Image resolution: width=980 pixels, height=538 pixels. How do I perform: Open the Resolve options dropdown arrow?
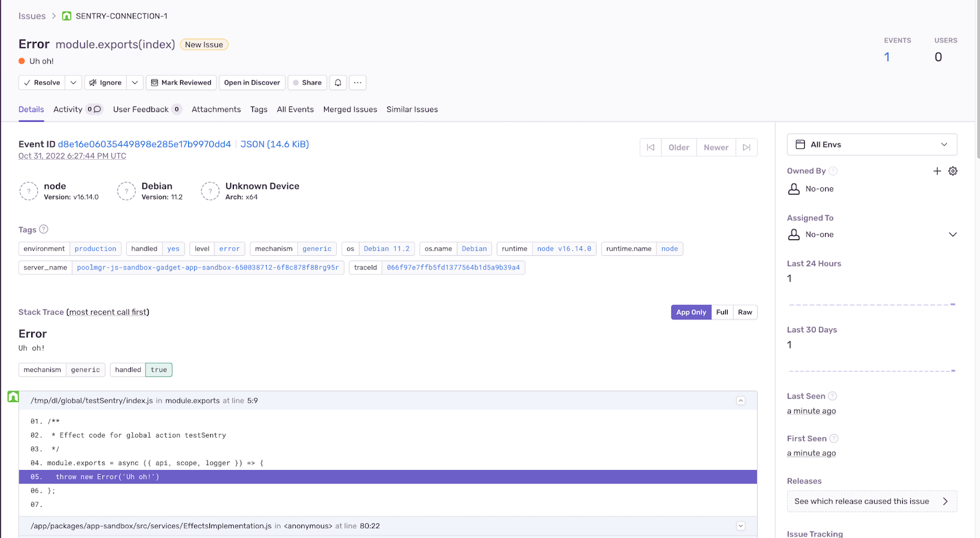pos(73,83)
